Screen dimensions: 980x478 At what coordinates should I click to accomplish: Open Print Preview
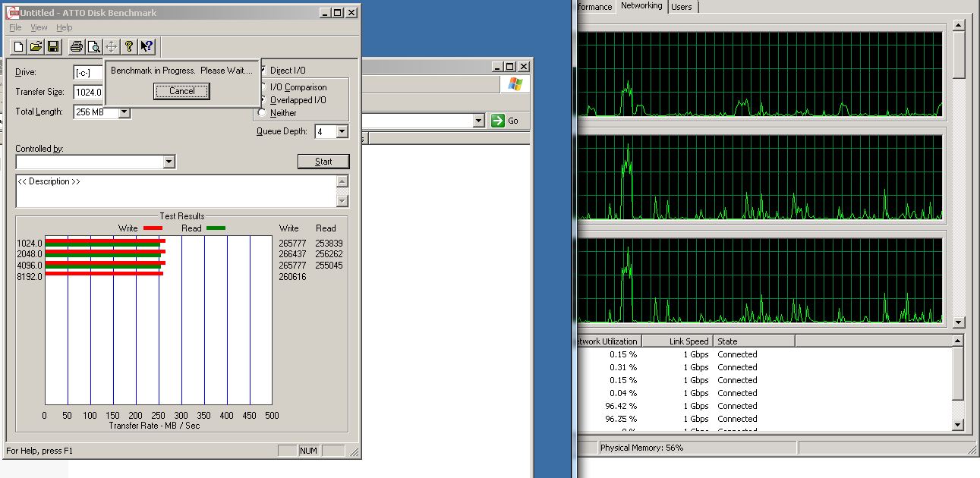tap(93, 47)
